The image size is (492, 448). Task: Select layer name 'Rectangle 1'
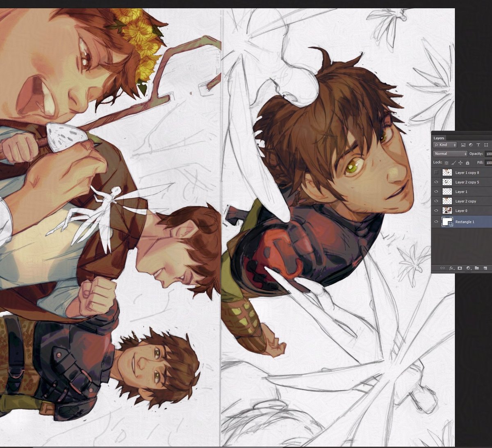click(465, 222)
